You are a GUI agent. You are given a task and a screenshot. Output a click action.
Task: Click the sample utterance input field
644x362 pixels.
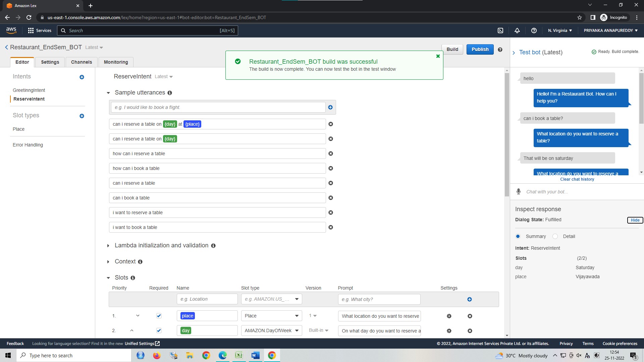tap(218, 107)
